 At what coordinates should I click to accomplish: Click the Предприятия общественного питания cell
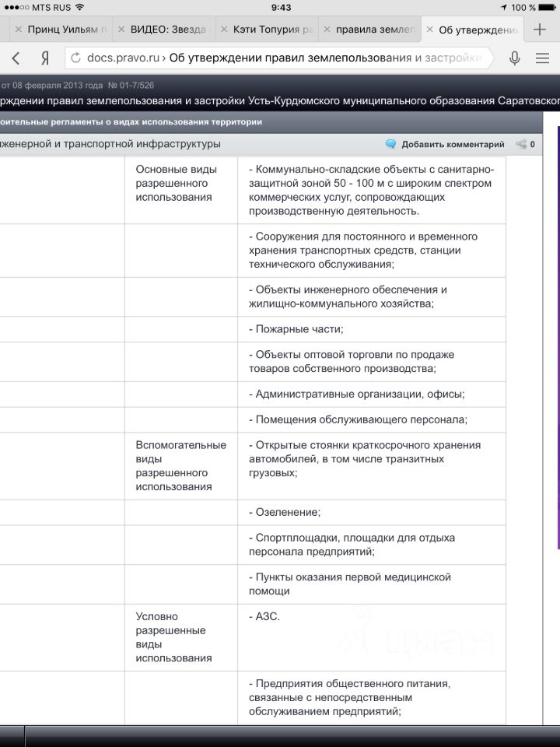[372, 698]
